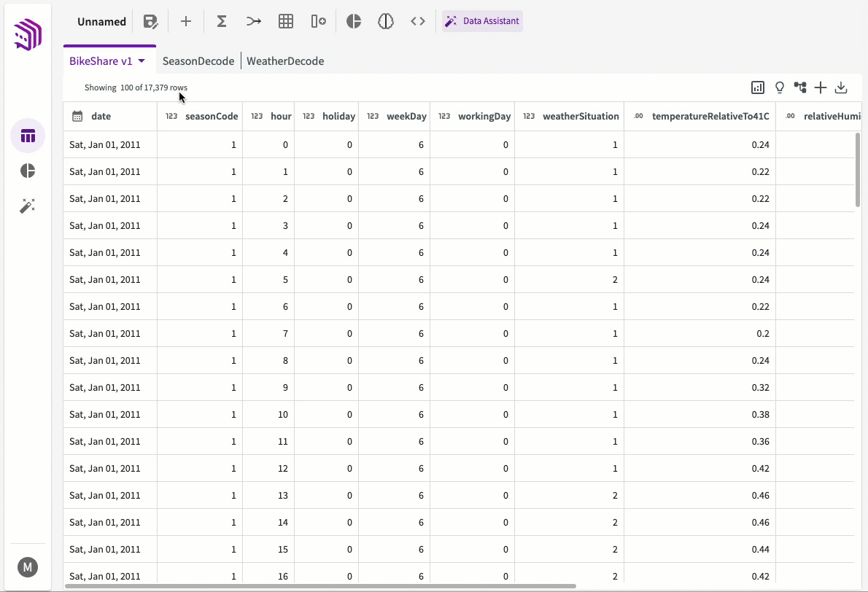Click the temperatureRelativeTo41C column header
Screen dimensions: 868x592
pos(700,116)
